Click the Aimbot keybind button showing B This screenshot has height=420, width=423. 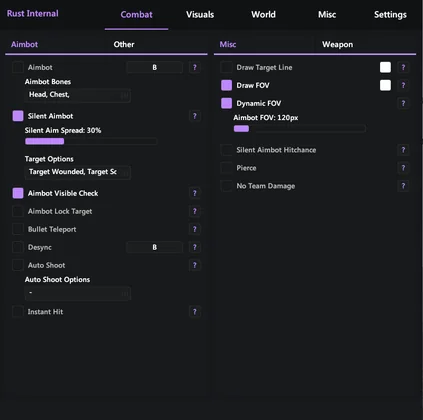coord(154,67)
